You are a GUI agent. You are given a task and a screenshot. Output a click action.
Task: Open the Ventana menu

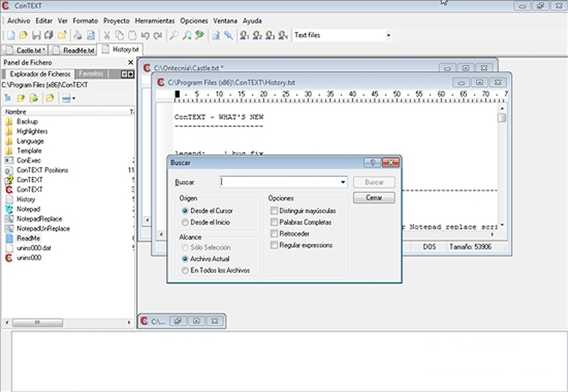click(x=225, y=21)
